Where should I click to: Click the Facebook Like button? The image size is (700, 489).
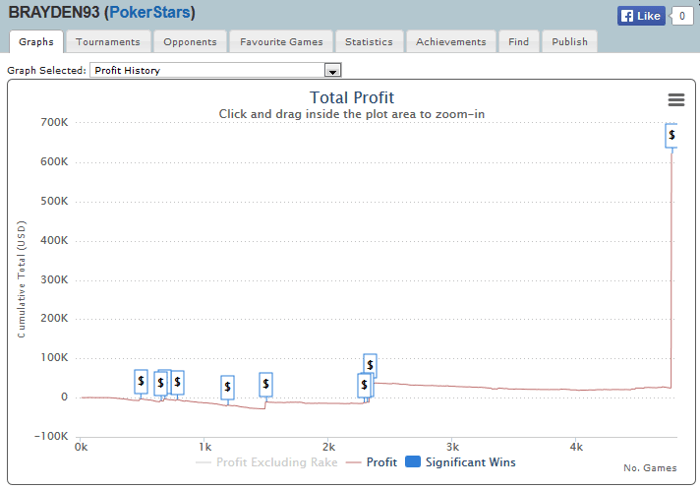point(641,16)
